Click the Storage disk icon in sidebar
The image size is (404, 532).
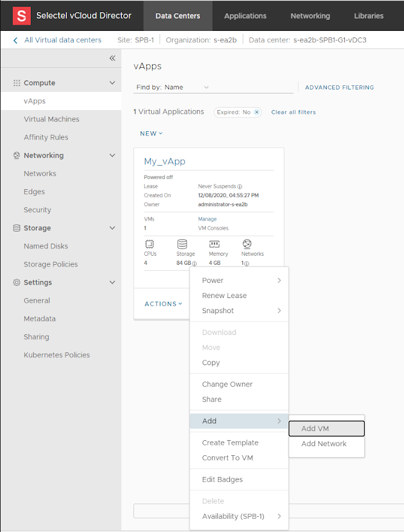[17, 228]
